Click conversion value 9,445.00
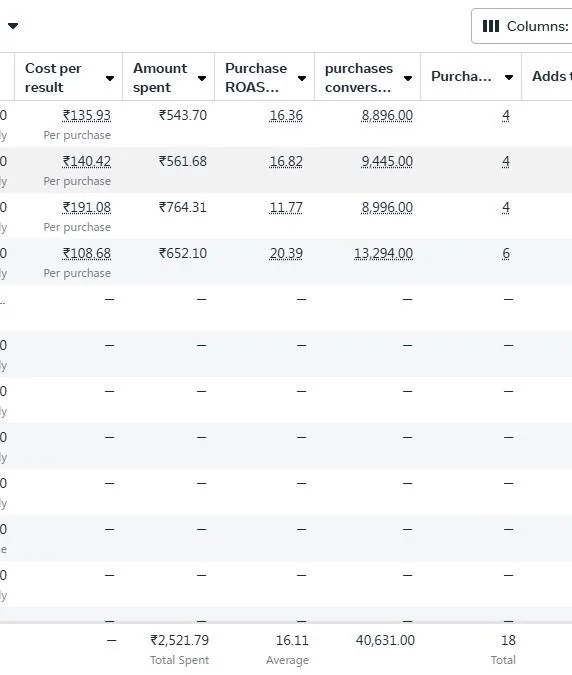 click(x=387, y=161)
